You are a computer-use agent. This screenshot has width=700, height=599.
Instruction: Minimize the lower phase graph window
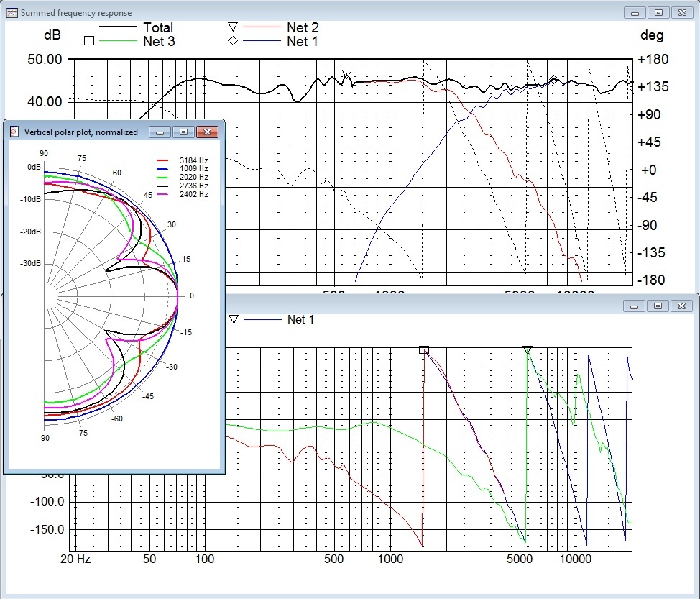[x=634, y=306]
